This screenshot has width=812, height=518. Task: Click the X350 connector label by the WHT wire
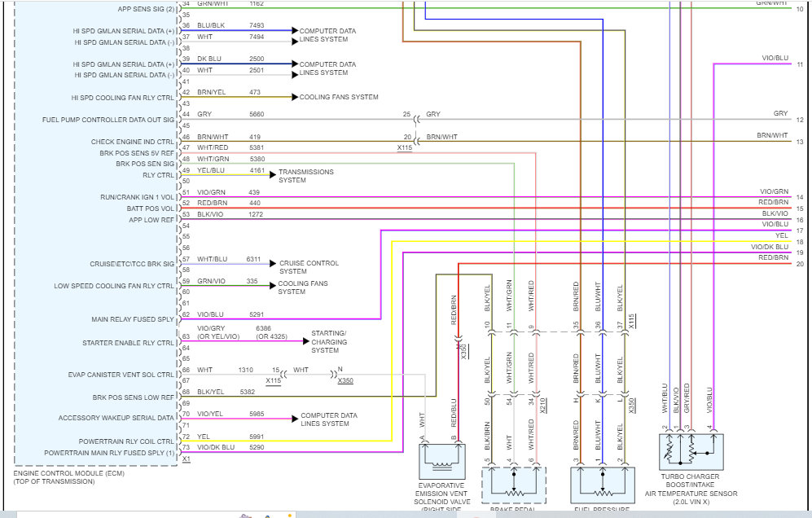(x=345, y=380)
